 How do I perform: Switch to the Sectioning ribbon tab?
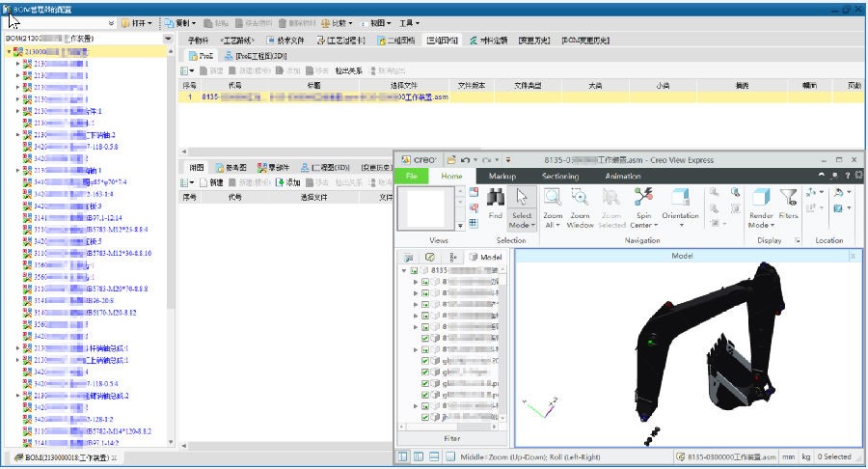tap(560, 177)
